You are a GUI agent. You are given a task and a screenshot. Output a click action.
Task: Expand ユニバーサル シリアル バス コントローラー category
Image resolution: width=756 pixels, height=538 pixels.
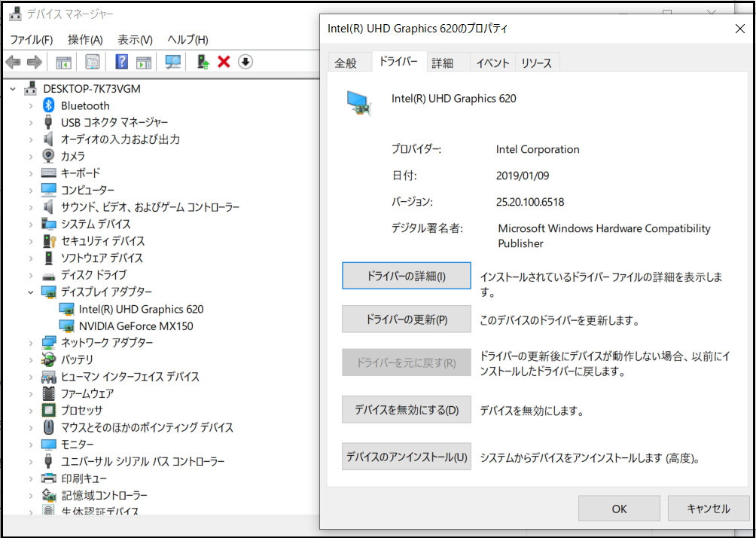(x=31, y=461)
